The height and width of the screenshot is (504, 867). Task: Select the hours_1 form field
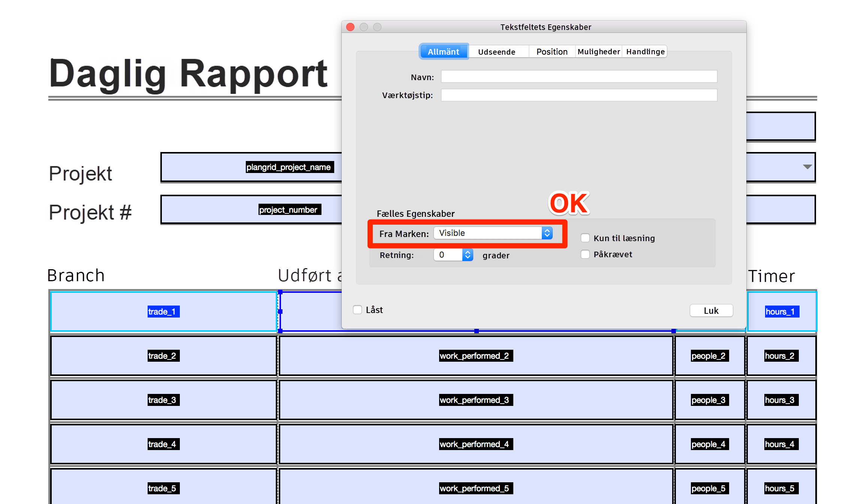tap(782, 312)
